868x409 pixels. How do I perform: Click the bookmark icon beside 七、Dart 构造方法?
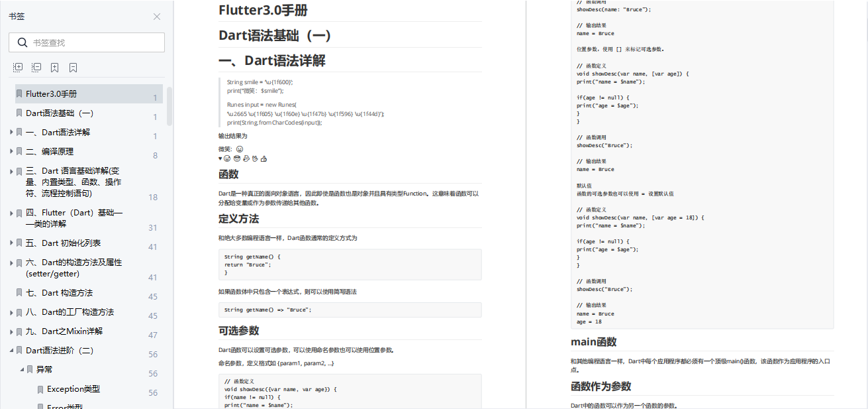[20, 292]
